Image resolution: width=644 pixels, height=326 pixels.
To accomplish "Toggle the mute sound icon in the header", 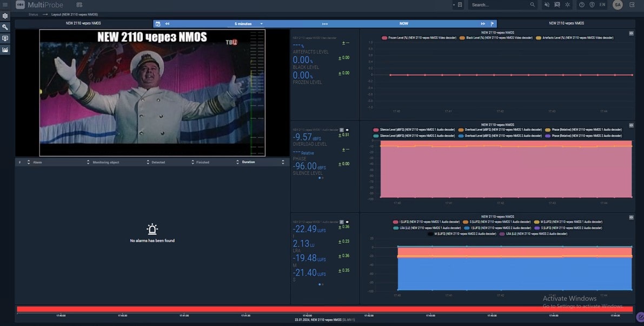I will 547,5.
